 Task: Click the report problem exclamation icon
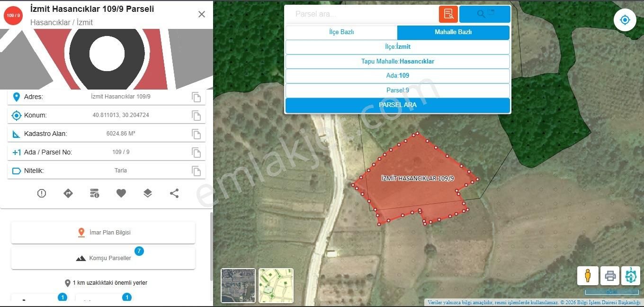(x=42, y=193)
